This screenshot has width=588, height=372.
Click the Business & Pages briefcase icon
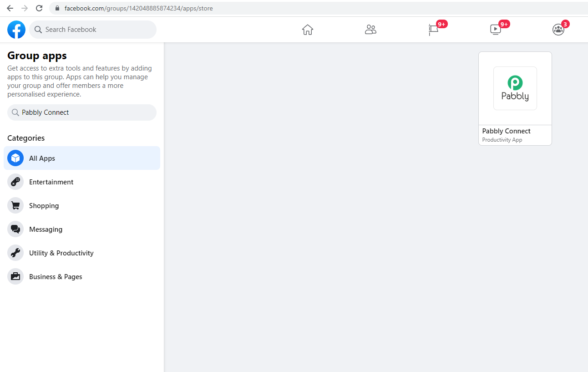[15, 276]
